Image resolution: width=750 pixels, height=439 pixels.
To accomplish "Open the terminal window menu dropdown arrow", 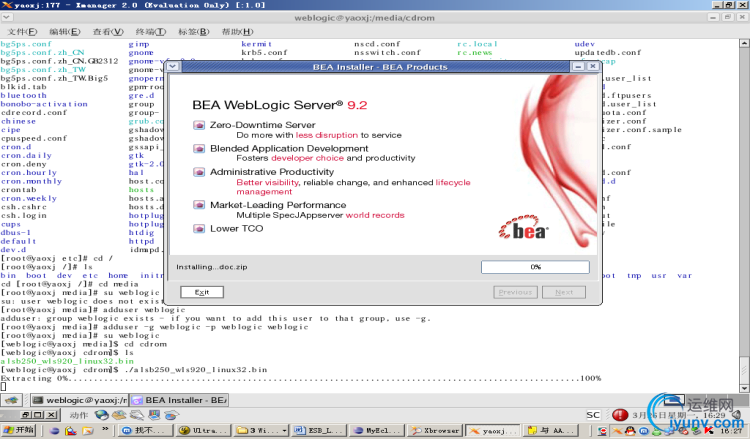I will point(7,17).
